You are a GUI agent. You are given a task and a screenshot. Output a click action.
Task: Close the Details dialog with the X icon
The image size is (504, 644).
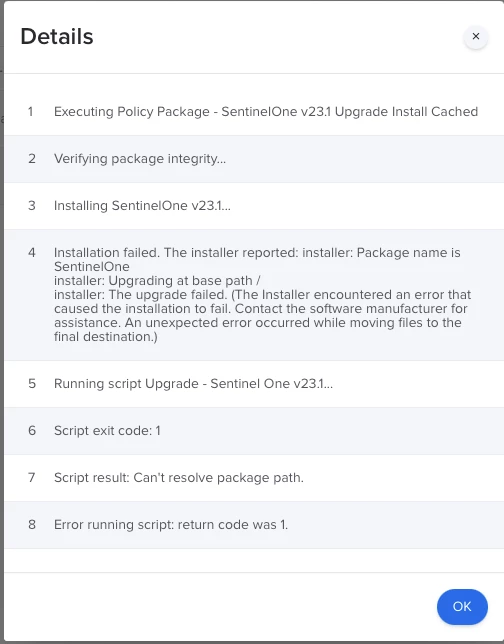pyautogui.click(x=476, y=37)
